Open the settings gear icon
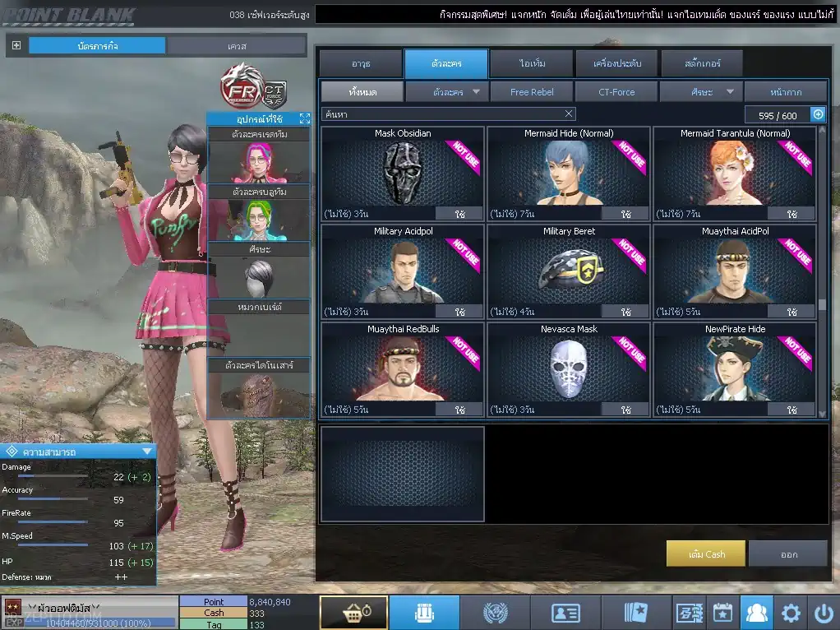 791,612
